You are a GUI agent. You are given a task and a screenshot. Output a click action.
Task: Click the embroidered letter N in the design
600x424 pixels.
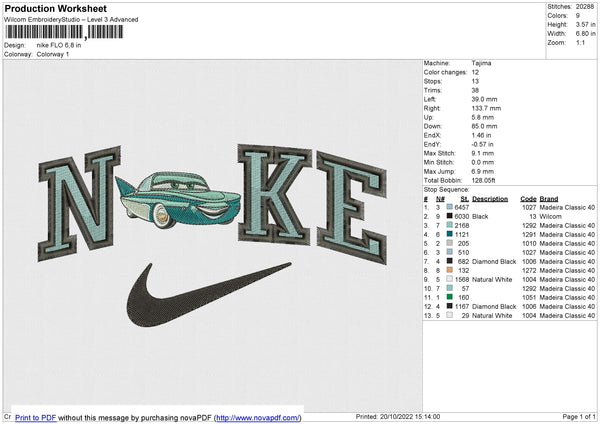[79, 203]
